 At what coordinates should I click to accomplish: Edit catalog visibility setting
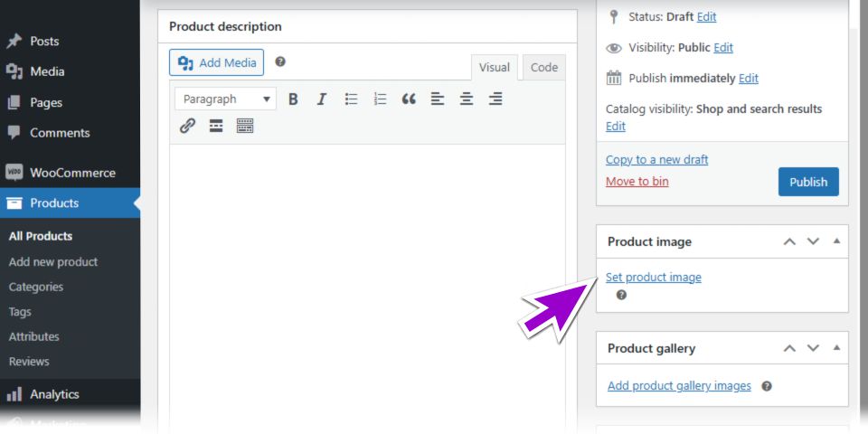point(616,127)
